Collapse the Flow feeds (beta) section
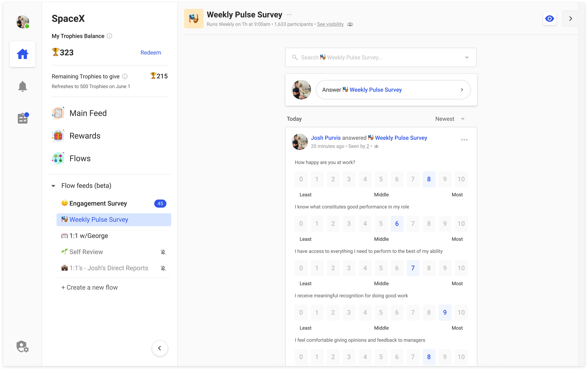Viewport: 588px width, 370px height. [x=53, y=186]
